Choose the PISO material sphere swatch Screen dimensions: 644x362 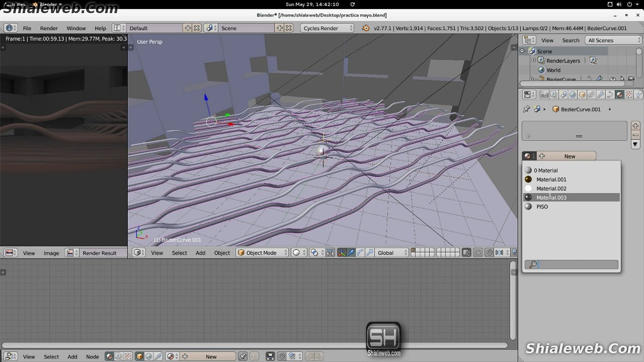point(528,207)
